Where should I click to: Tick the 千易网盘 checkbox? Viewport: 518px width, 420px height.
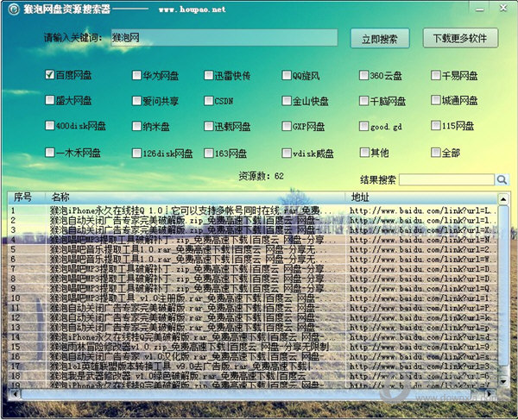[x=436, y=75]
